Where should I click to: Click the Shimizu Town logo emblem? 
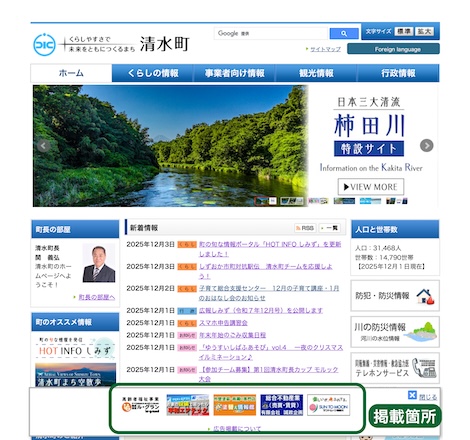[x=44, y=44]
